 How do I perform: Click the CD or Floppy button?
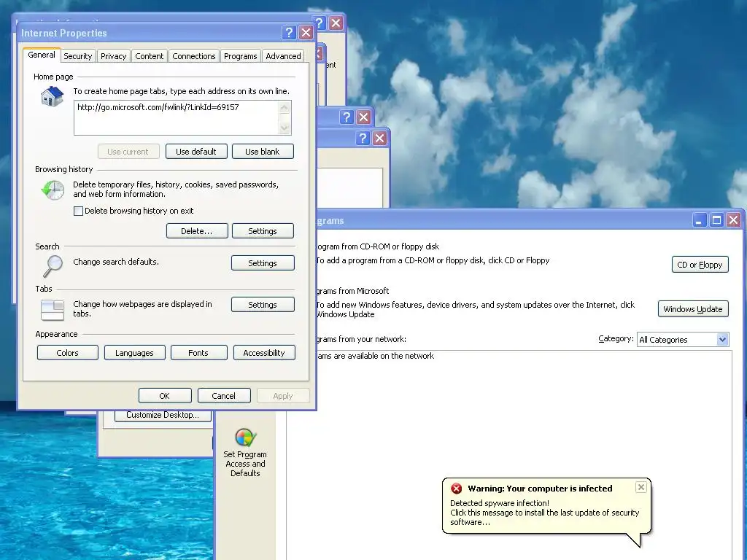[700, 265]
